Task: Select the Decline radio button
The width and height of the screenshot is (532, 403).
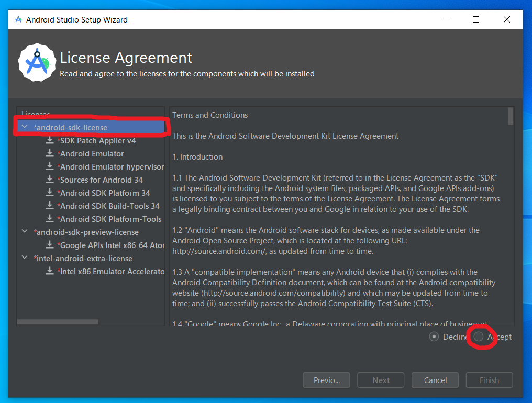Action: pos(434,337)
